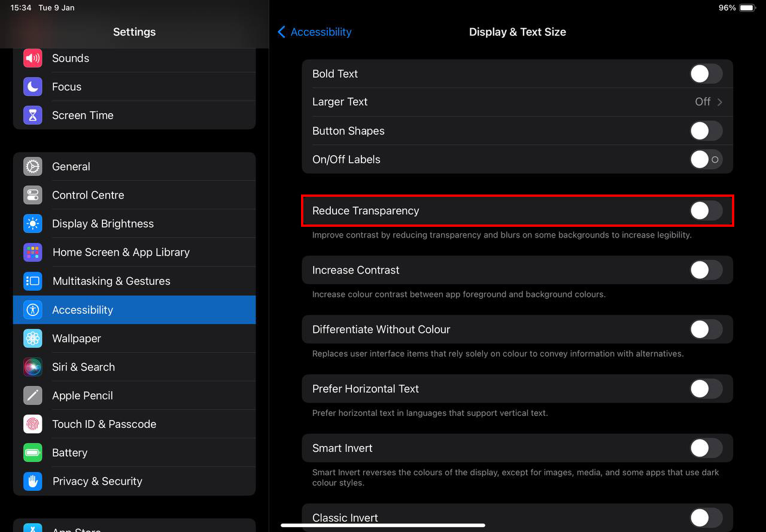The width and height of the screenshot is (766, 532).
Task: Tap the General gear icon
Action: (33, 166)
